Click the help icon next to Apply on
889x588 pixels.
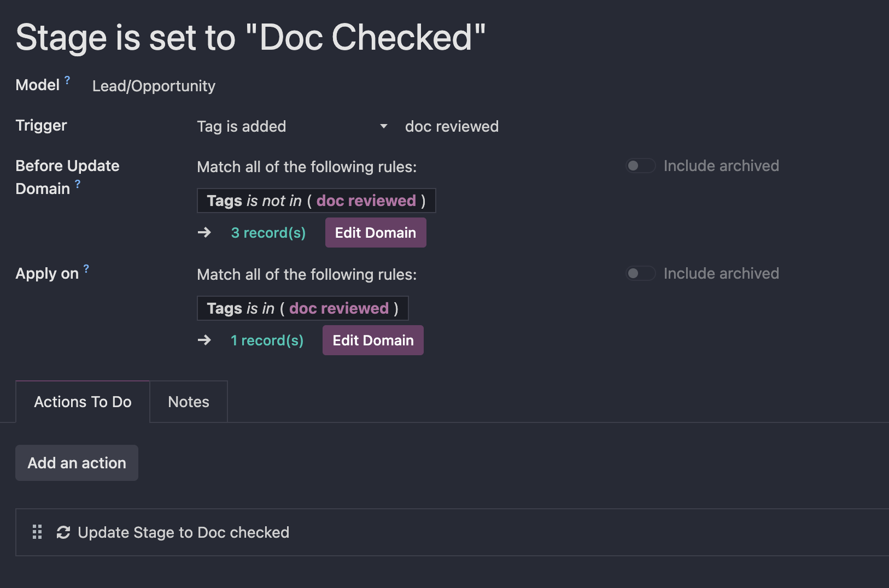point(86,269)
